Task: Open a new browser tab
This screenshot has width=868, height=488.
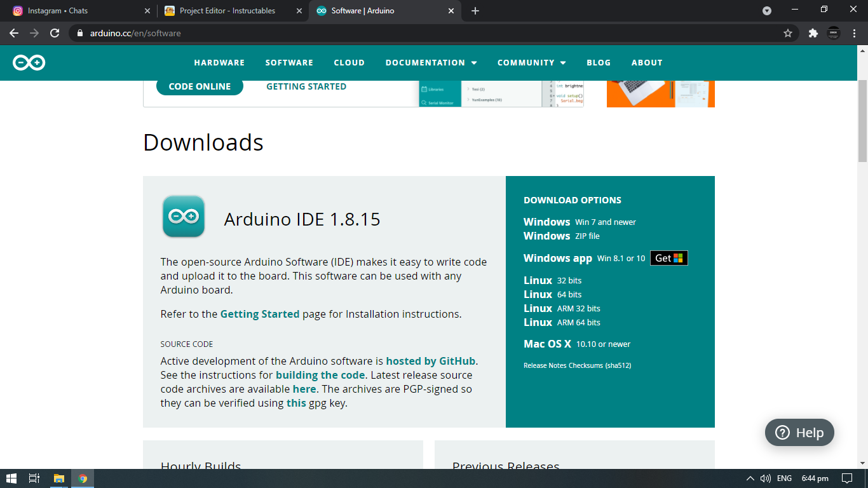Action: [x=475, y=11]
